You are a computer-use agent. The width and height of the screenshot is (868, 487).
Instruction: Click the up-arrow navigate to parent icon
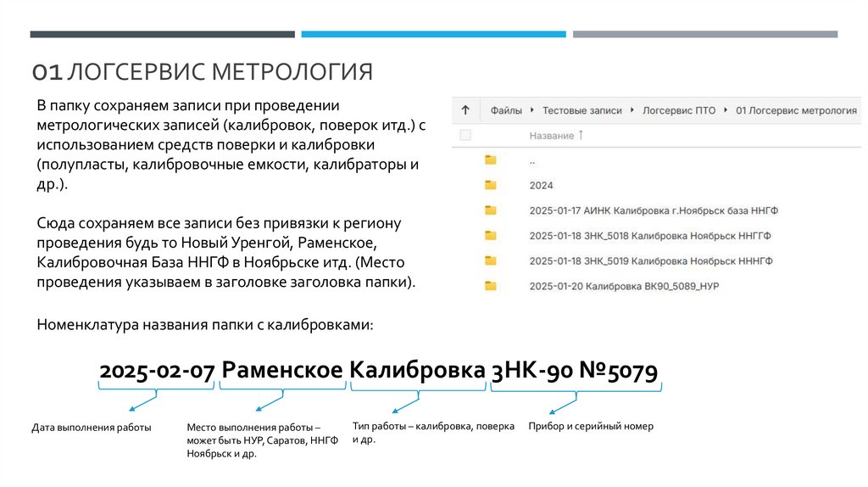pos(465,109)
